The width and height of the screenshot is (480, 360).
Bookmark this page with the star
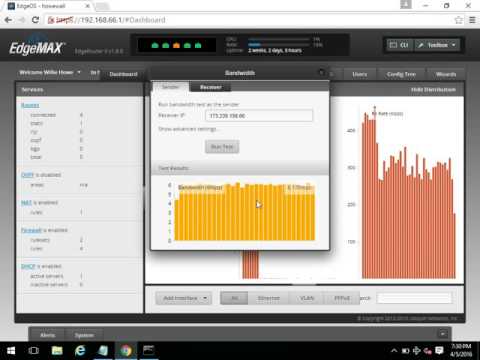(459, 20)
